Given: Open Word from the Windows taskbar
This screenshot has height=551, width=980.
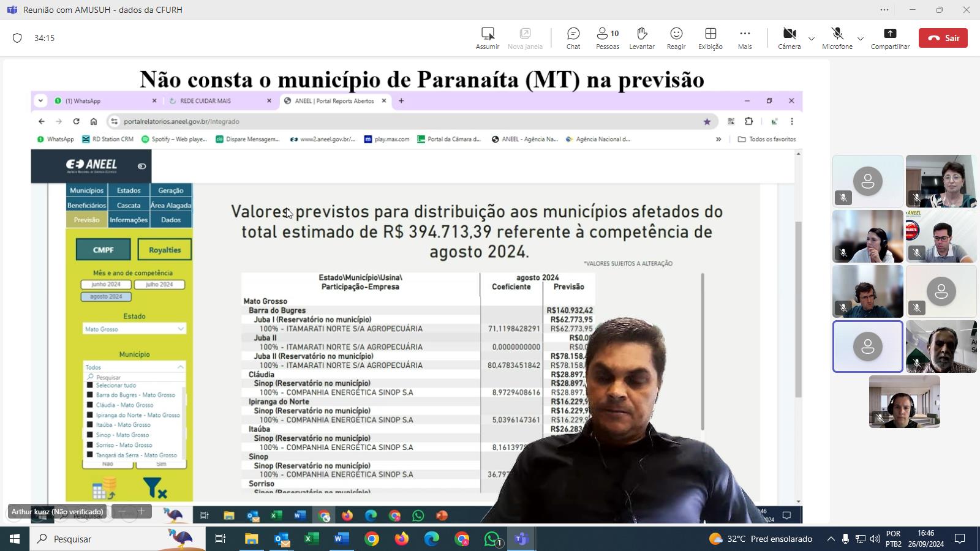Looking at the screenshot, I should pos(341,539).
